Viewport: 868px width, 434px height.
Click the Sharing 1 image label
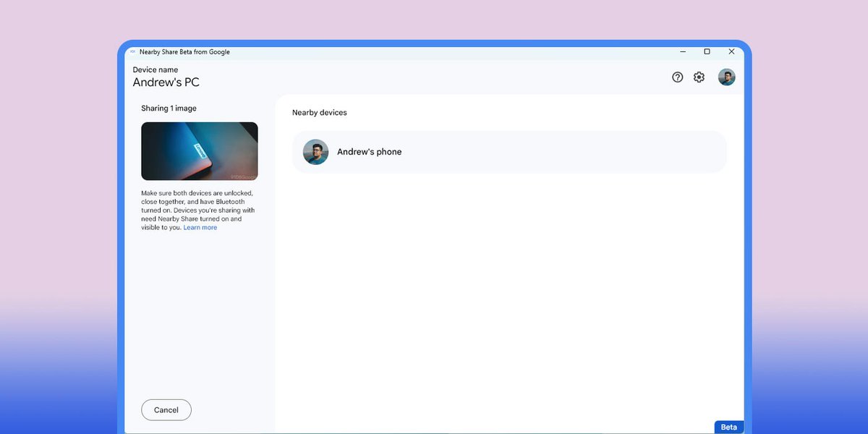(169, 109)
